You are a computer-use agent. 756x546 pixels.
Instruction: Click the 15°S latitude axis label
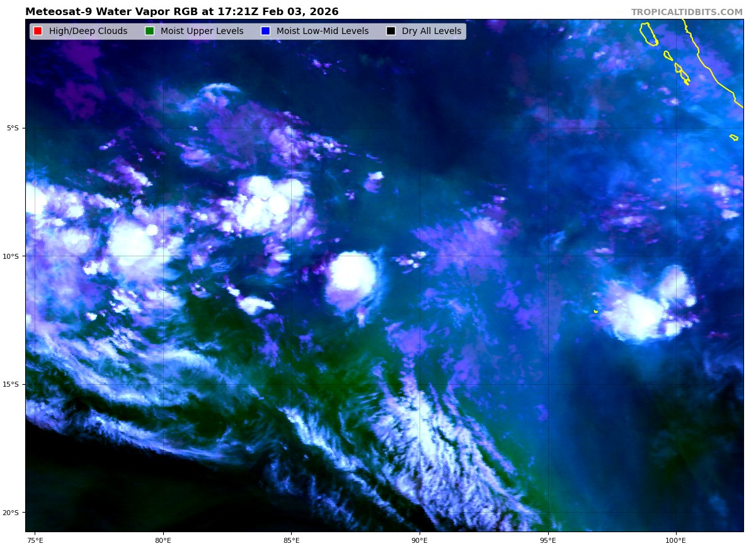point(11,384)
